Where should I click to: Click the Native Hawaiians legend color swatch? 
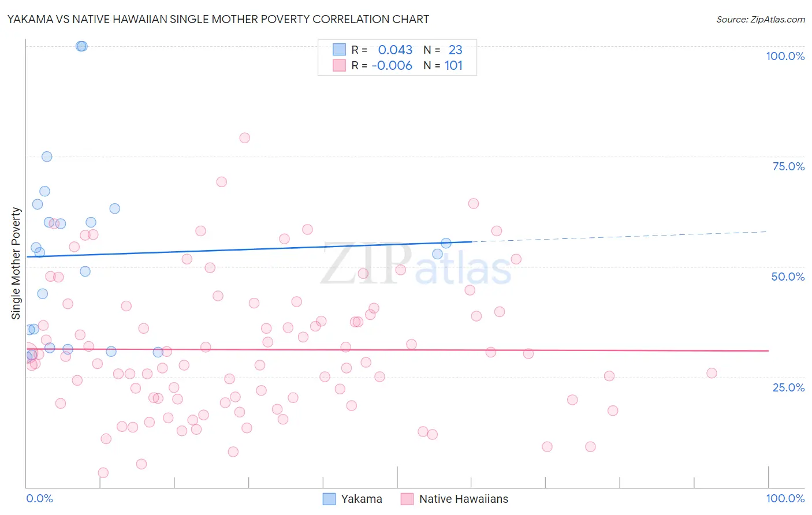(x=407, y=499)
